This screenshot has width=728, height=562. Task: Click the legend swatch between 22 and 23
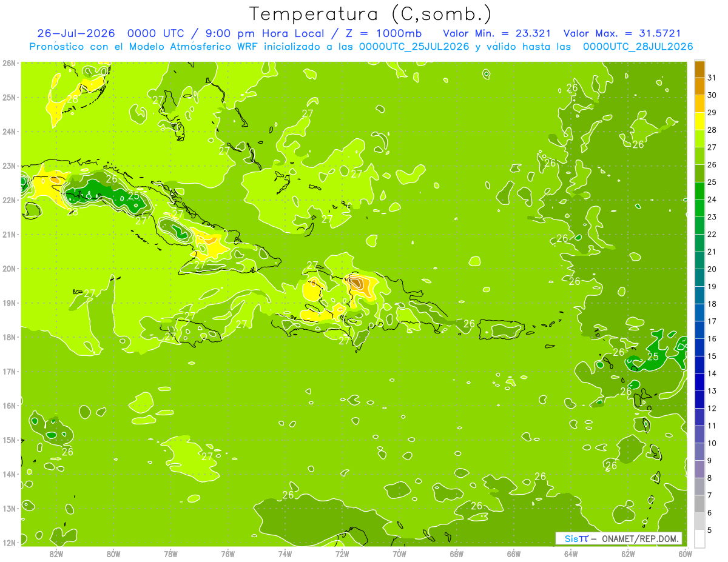pos(699,226)
